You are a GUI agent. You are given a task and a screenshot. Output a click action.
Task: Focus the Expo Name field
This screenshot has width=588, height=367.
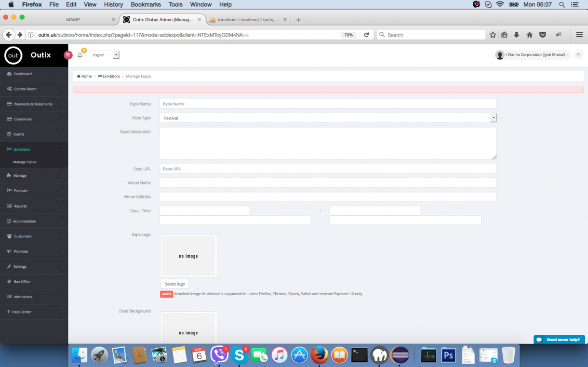(x=328, y=104)
